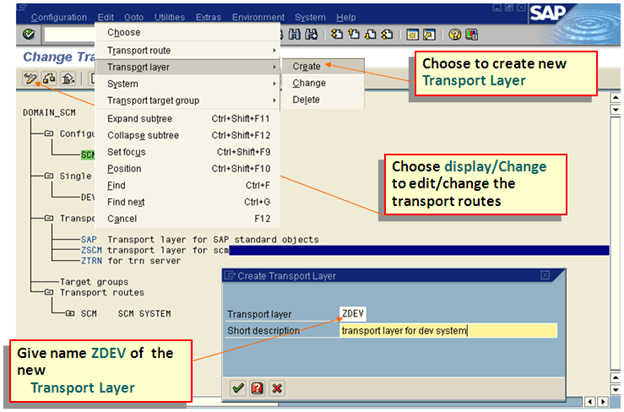624x412 pixels.
Task: Select Collapse subtree menu entry
Action: click(188, 135)
